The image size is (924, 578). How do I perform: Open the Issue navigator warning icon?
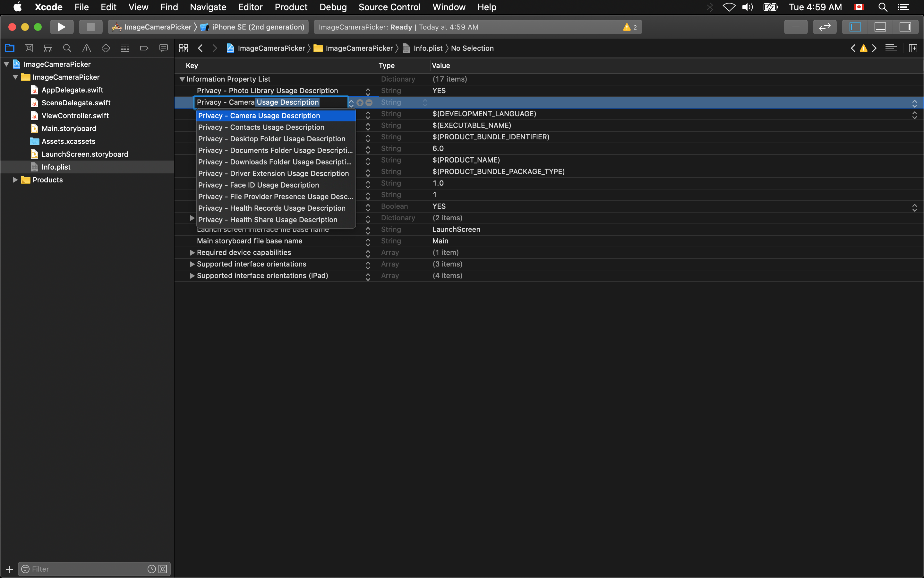pos(87,48)
